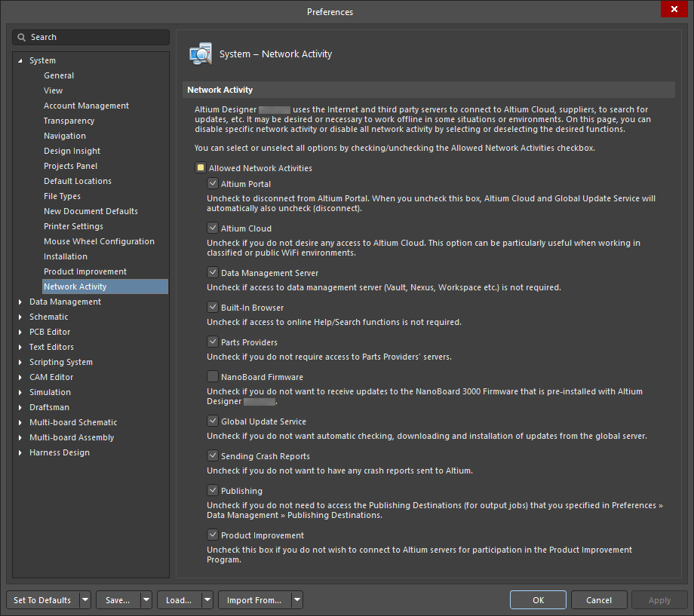Expand the Multi-board Schematic node
Viewport: 694px width, 616px height.
20,422
